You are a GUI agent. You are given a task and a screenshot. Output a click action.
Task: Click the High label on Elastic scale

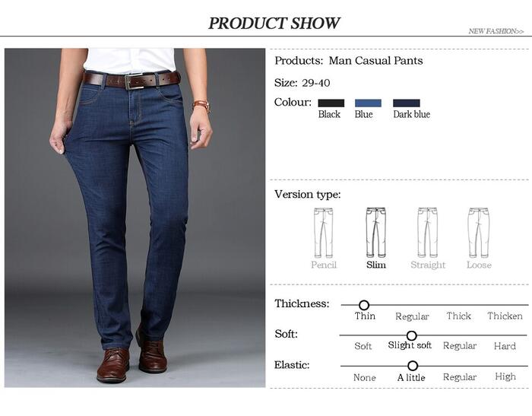(x=505, y=376)
